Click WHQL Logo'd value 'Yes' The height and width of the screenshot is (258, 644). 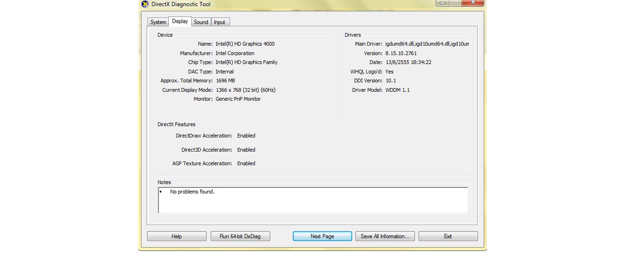click(389, 72)
